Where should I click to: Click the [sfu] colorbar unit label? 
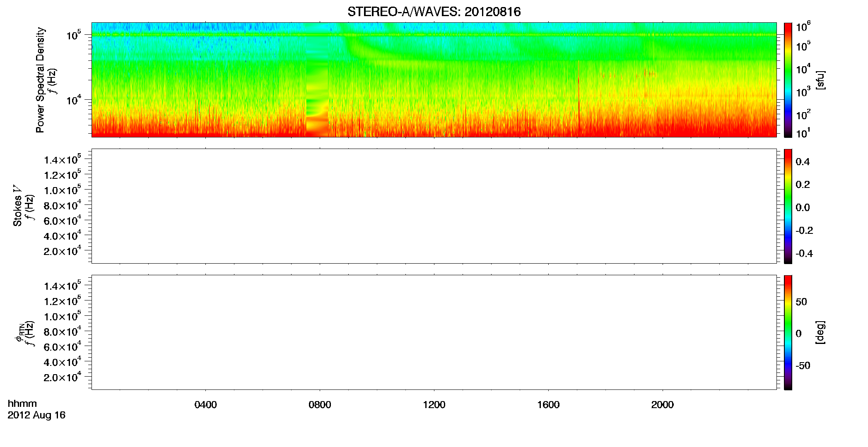(x=820, y=80)
